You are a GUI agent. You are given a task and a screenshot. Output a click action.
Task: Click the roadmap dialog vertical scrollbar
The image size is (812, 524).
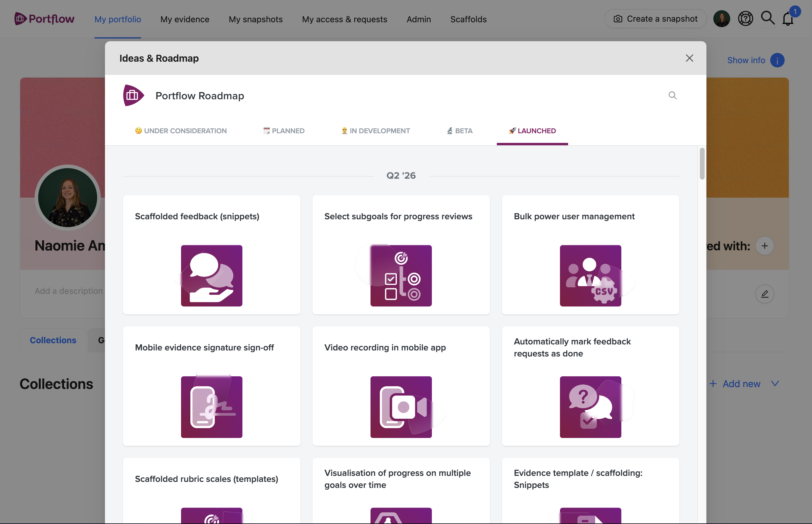[x=702, y=164]
